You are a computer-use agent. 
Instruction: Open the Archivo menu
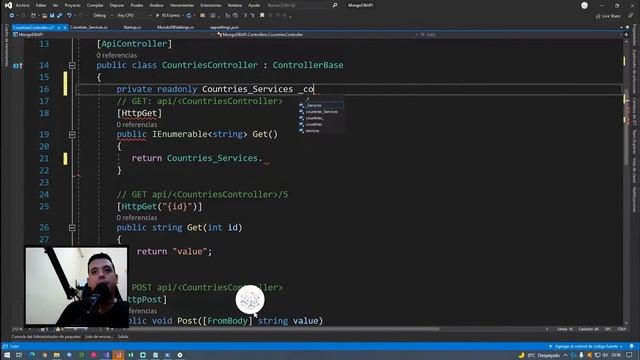[22, 5]
